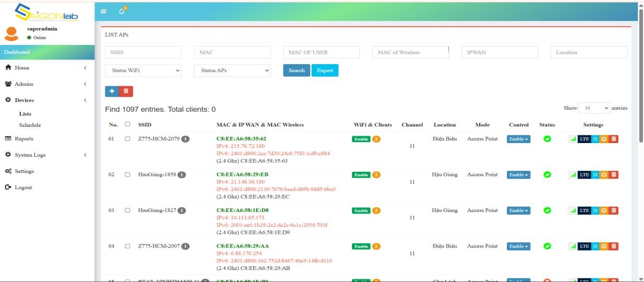Click the red bulk delete trash button
This screenshot has height=282, width=644.
point(126,91)
